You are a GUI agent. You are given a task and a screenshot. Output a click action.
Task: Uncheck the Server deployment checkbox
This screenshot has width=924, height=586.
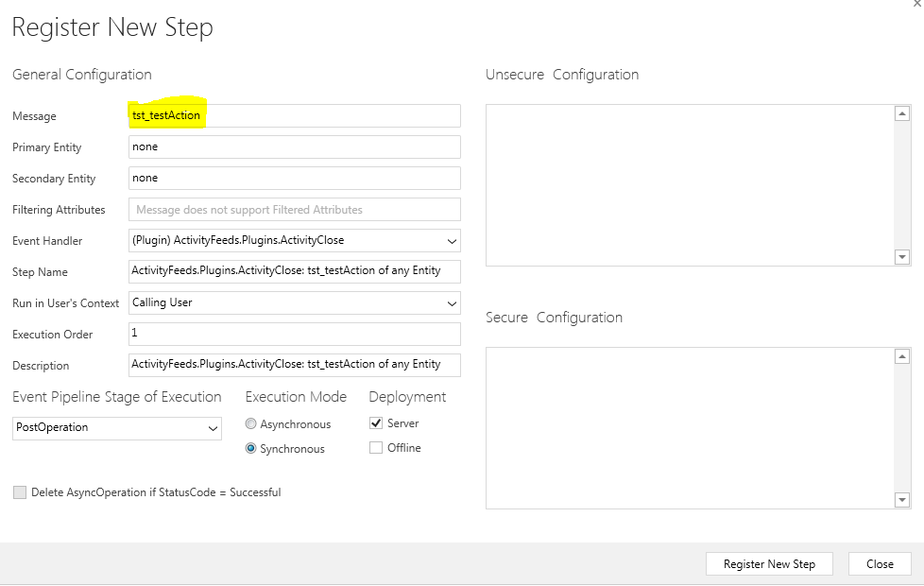point(376,423)
